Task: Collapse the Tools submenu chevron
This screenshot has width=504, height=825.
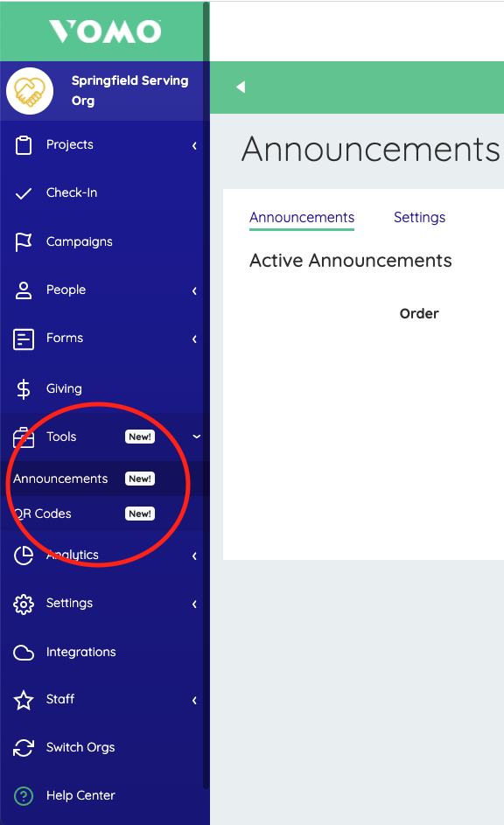Action: tap(196, 437)
